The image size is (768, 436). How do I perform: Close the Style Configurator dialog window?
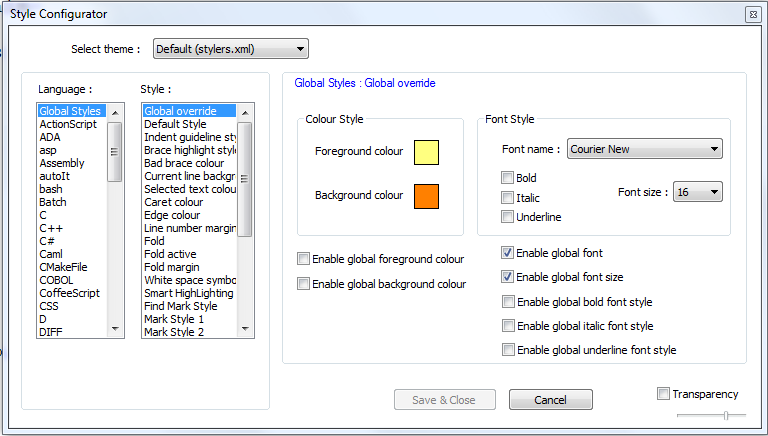coord(751,14)
